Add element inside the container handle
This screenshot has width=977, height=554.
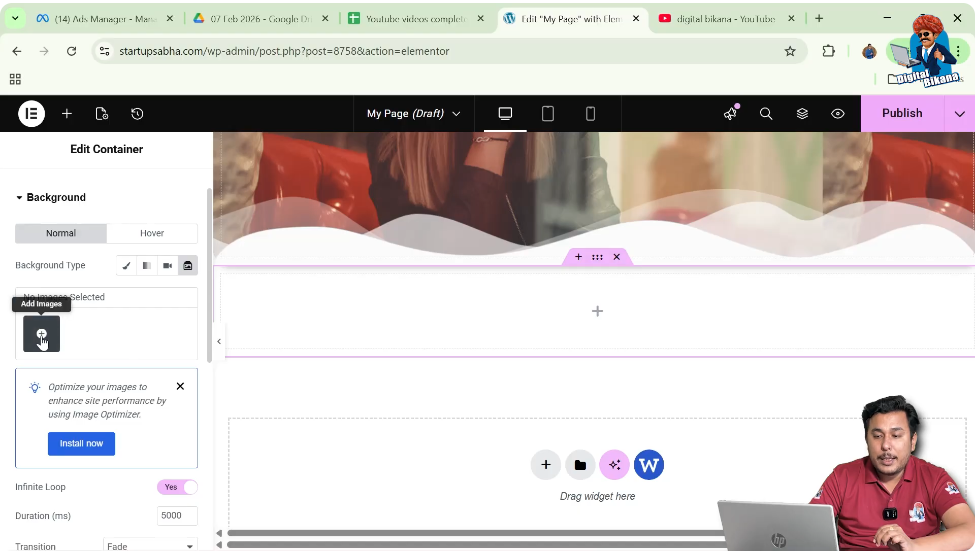coord(578,257)
